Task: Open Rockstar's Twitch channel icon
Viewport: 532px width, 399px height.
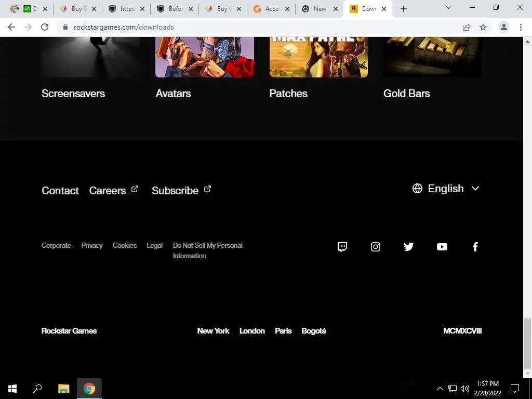Action: (342, 247)
